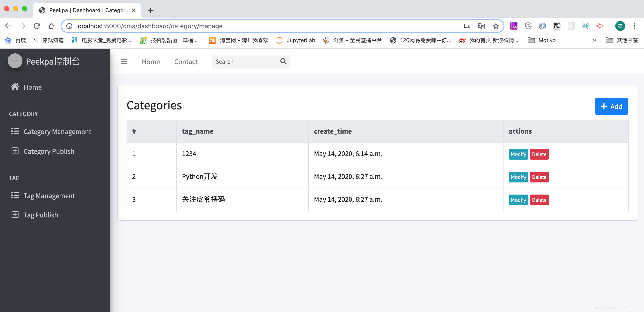This screenshot has height=312, width=644.
Task: Open the Contact link in the top navbar
Action: click(x=186, y=62)
